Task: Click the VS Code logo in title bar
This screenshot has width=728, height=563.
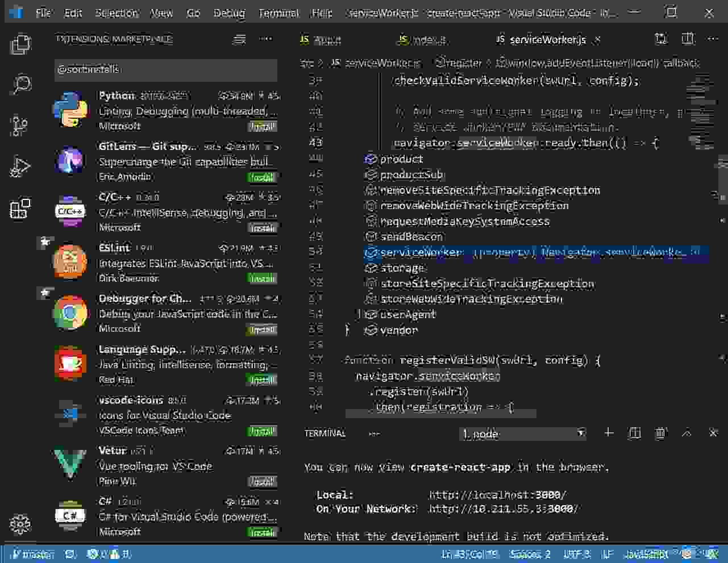Action: pos(16,12)
